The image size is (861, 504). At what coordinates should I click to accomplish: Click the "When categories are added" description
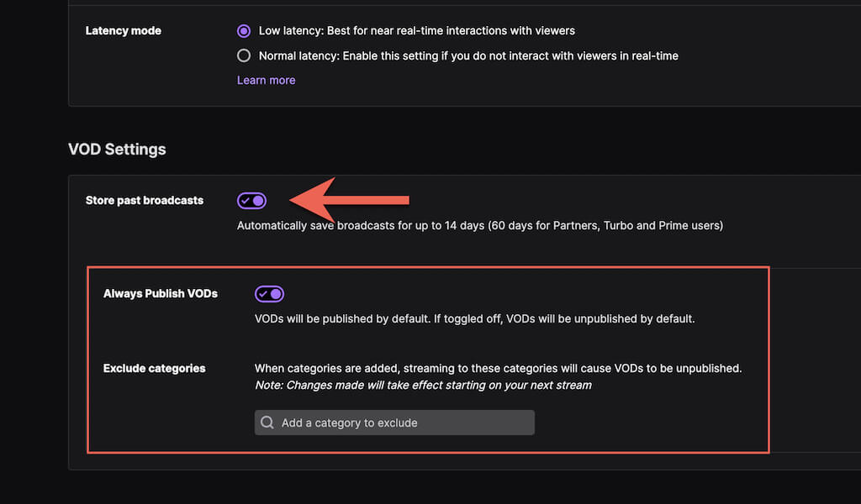pyautogui.click(x=499, y=368)
